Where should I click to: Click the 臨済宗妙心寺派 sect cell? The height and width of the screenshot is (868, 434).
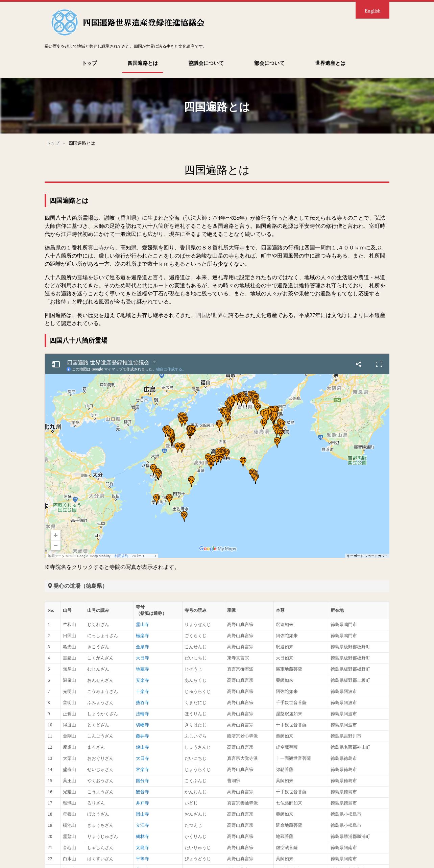249,736
